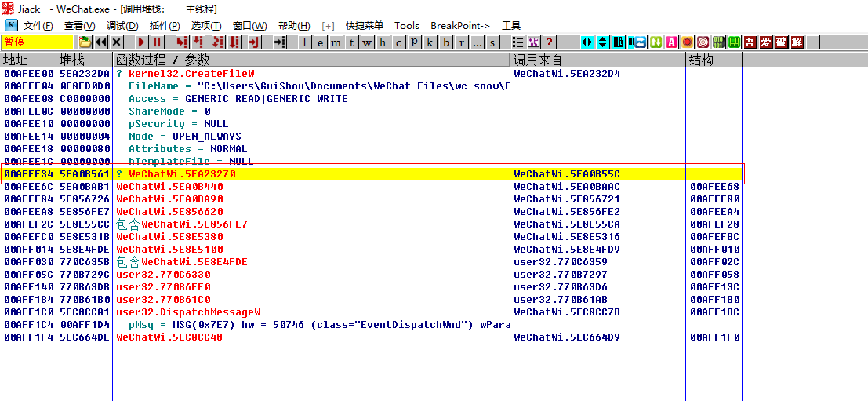The image size is (868, 401).
Task: Open the Tools menu
Action: 407,25
